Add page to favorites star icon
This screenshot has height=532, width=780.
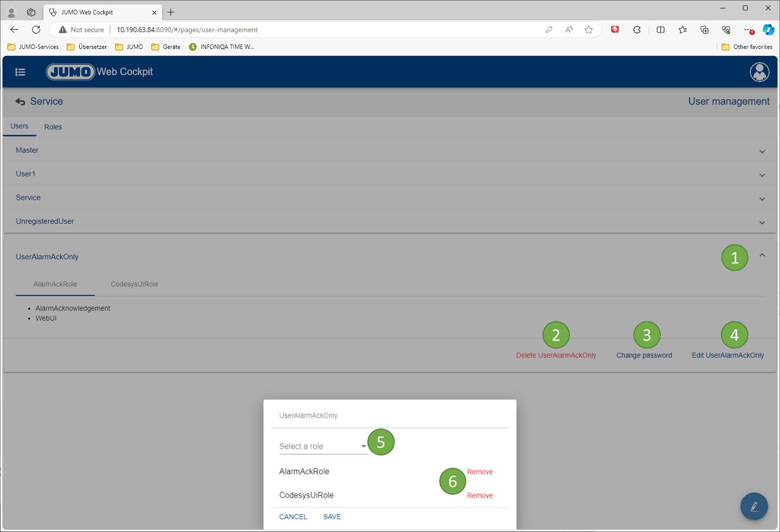589,30
